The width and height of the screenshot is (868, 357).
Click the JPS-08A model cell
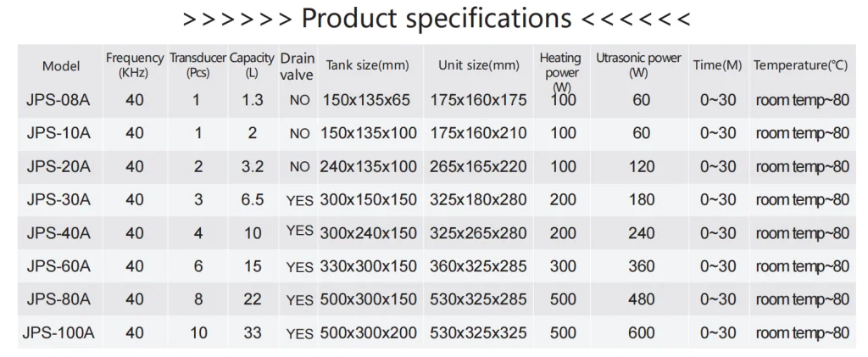coord(58,100)
